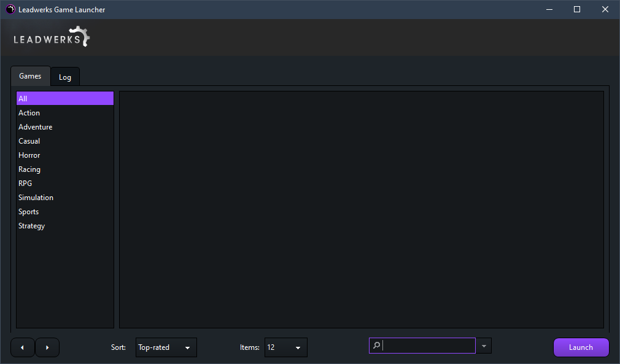Click the Leadwerks app icon in title bar
Image resolution: width=620 pixels, height=364 pixels.
click(x=10, y=9)
